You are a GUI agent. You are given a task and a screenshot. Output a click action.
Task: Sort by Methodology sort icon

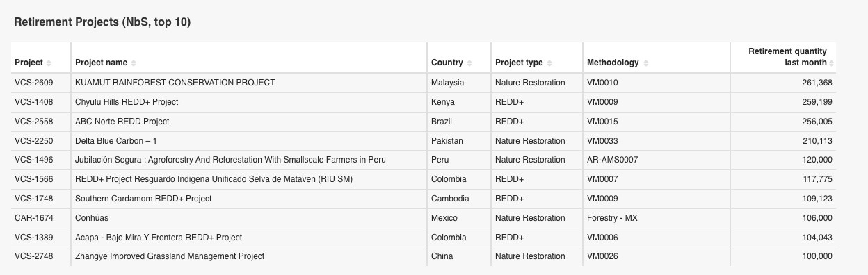(645, 63)
